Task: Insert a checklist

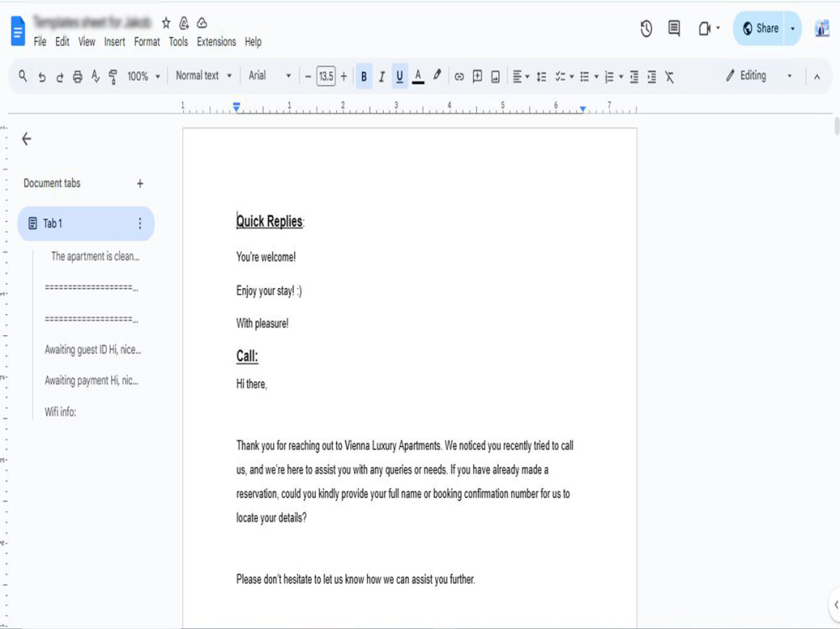Action: click(x=559, y=76)
